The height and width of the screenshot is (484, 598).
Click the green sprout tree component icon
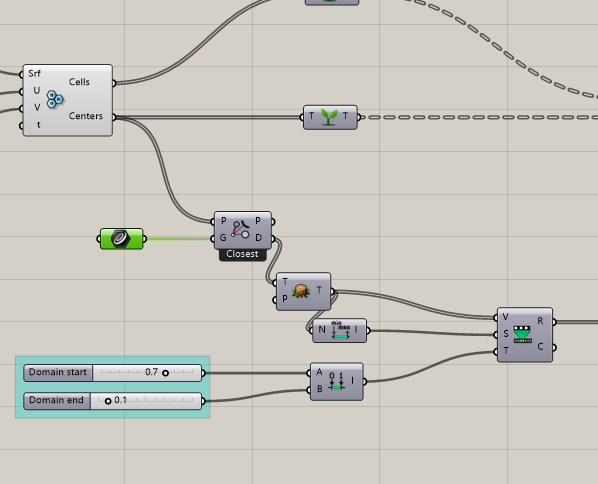[329, 117]
